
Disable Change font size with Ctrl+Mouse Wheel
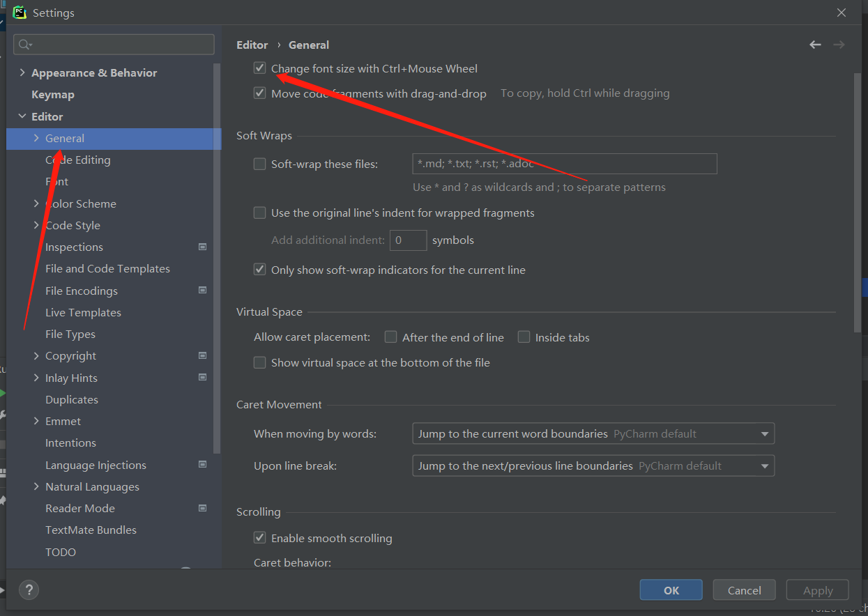tap(260, 68)
